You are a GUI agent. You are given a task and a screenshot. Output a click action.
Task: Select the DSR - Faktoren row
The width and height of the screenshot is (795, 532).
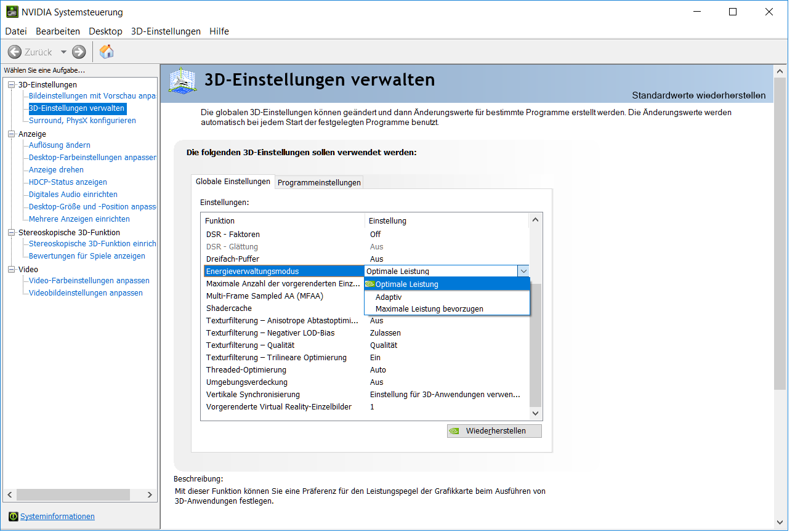[x=366, y=234]
